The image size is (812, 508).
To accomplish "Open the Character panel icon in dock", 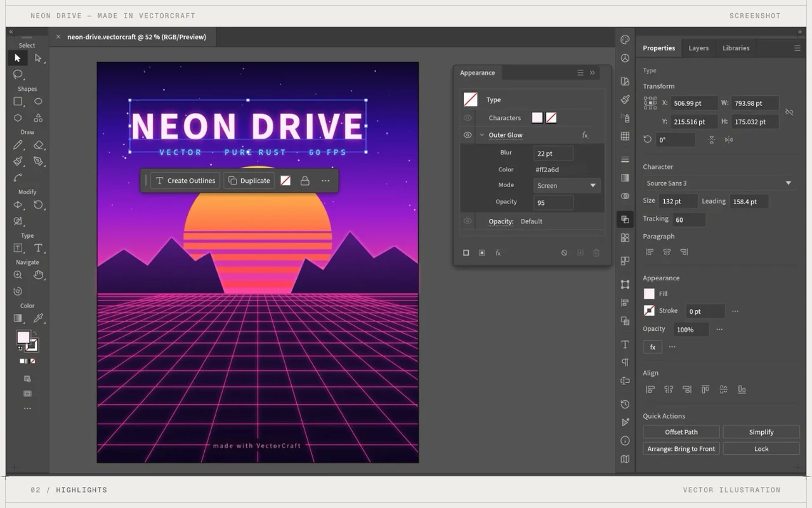I will 625,344.
